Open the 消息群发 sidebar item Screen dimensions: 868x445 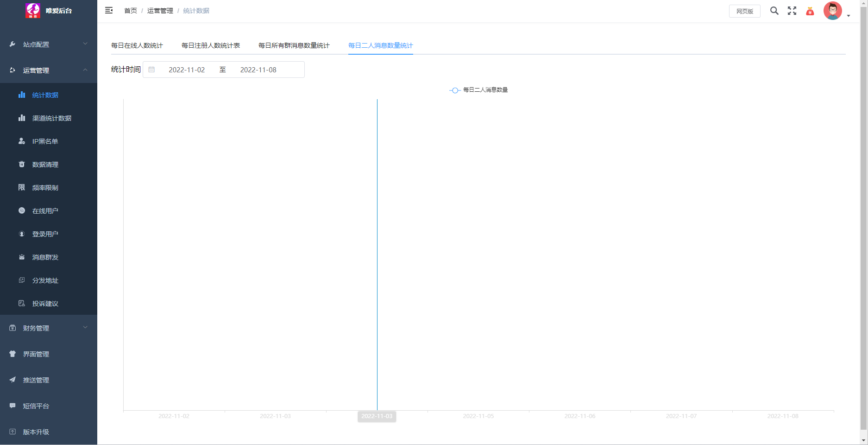(x=45, y=257)
